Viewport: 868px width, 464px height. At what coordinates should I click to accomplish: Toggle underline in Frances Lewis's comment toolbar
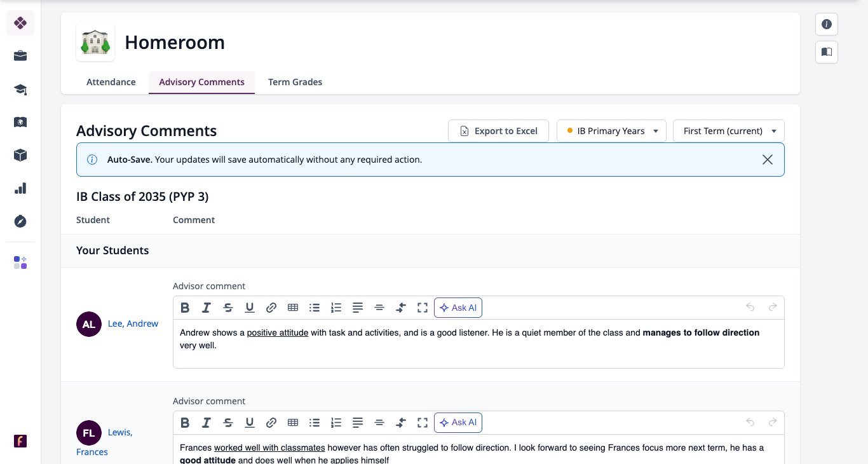(250, 423)
